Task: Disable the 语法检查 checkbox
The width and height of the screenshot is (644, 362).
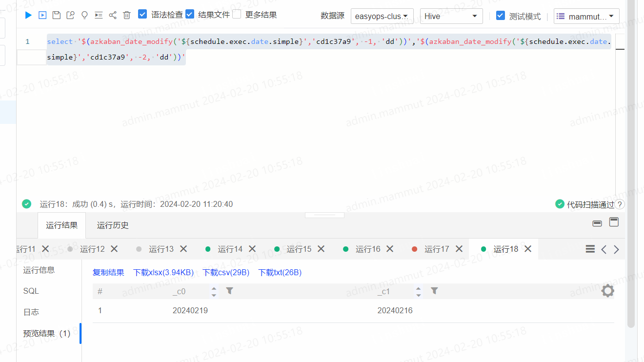Action: (x=142, y=14)
